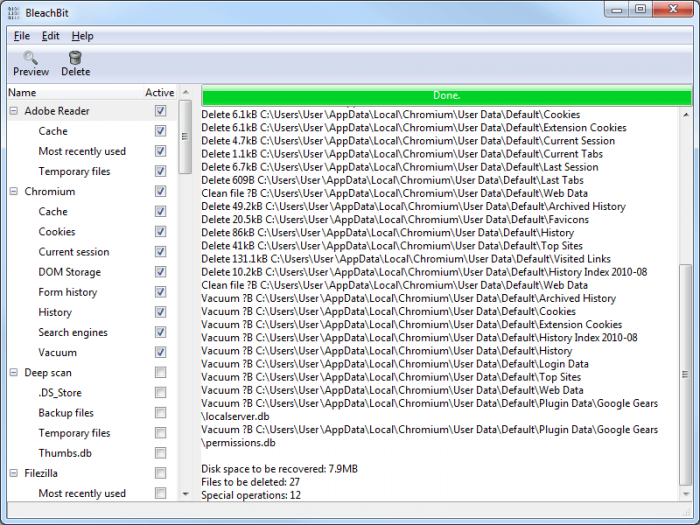This screenshot has height=525, width=700.
Task: Open the File menu
Action: coord(22,36)
